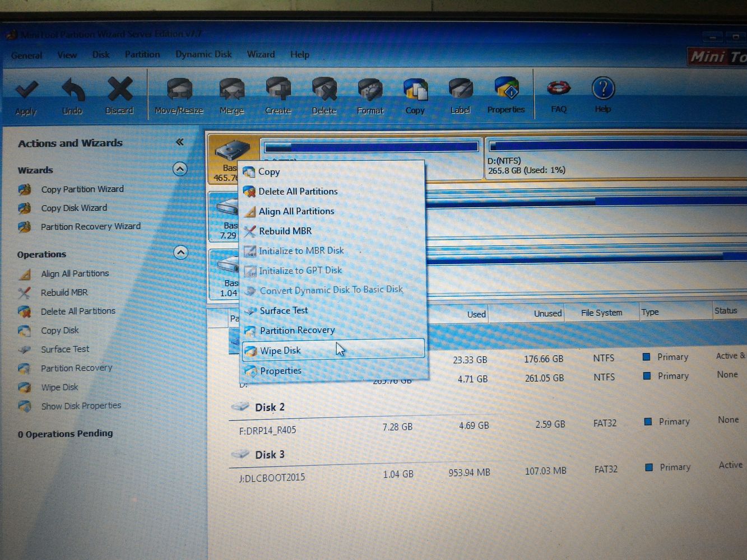Select the Label toolbar icon

461,90
